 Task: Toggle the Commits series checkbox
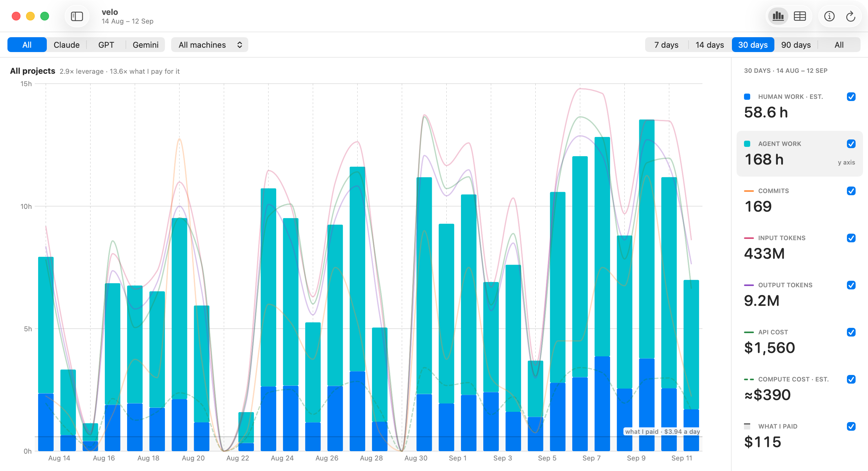pyautogui.click(x=851, y=191)
